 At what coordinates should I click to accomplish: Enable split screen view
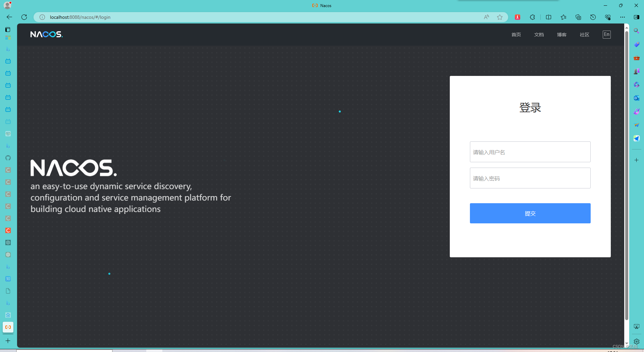(x=549, y=17)
